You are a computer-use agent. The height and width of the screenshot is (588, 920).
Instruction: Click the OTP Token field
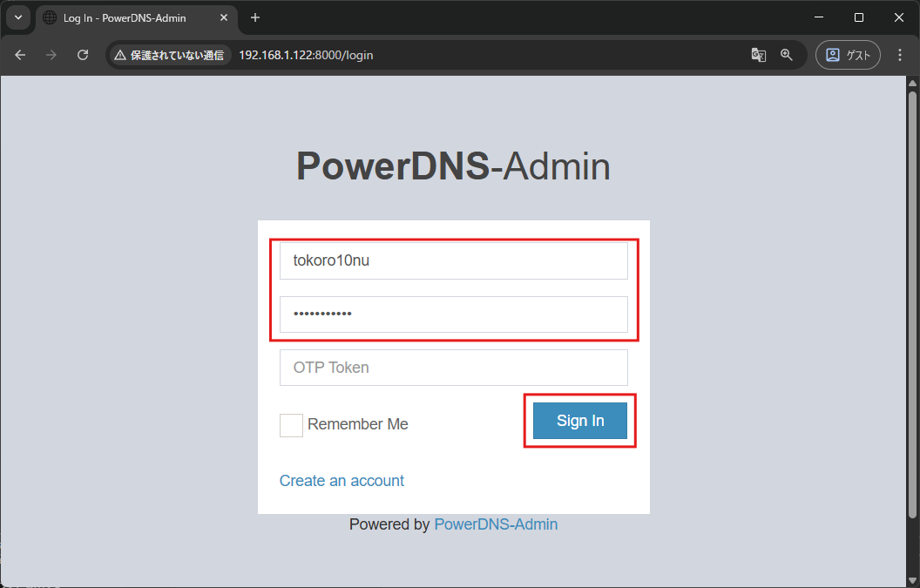454,368
